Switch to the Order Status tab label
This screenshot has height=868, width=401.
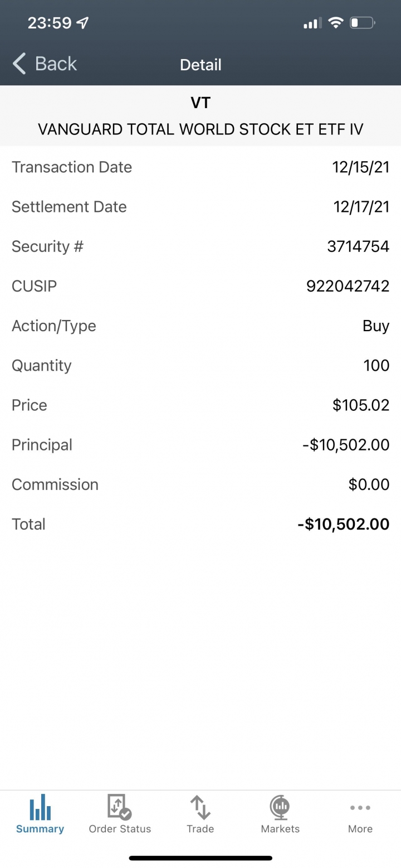120,829
